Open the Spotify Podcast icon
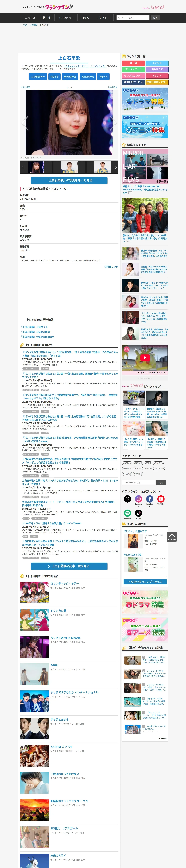Image resolution: width=186 pixels, height=868 pixels. tap(127, 513)
